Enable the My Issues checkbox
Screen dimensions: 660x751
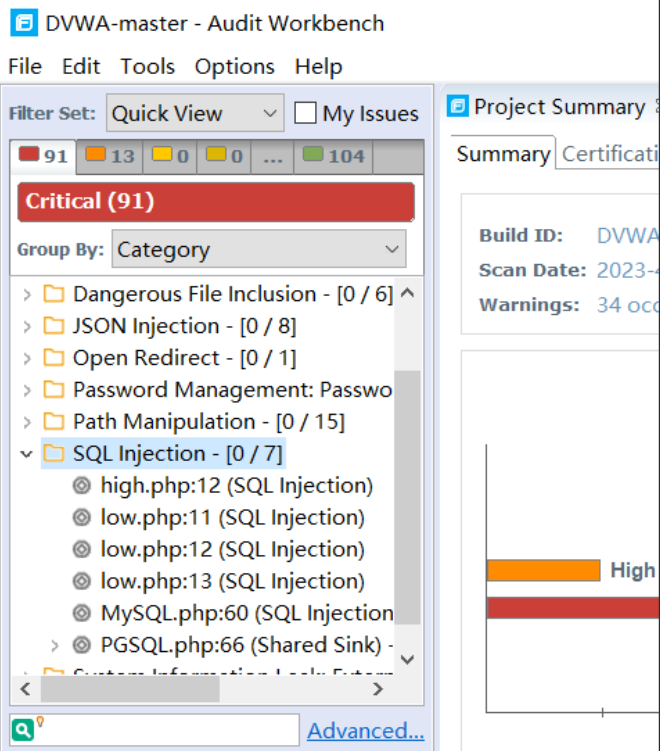(305, 114)
